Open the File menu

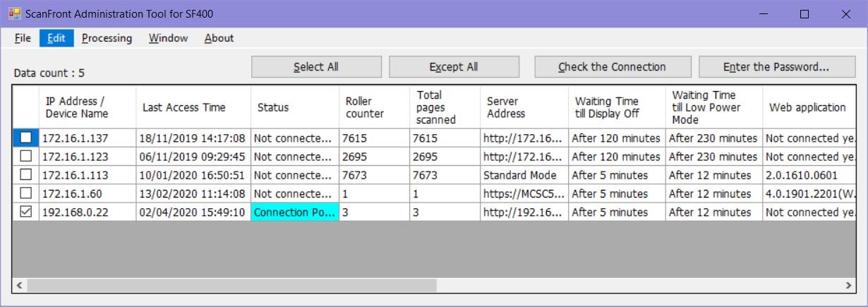(x=23, y=38)
